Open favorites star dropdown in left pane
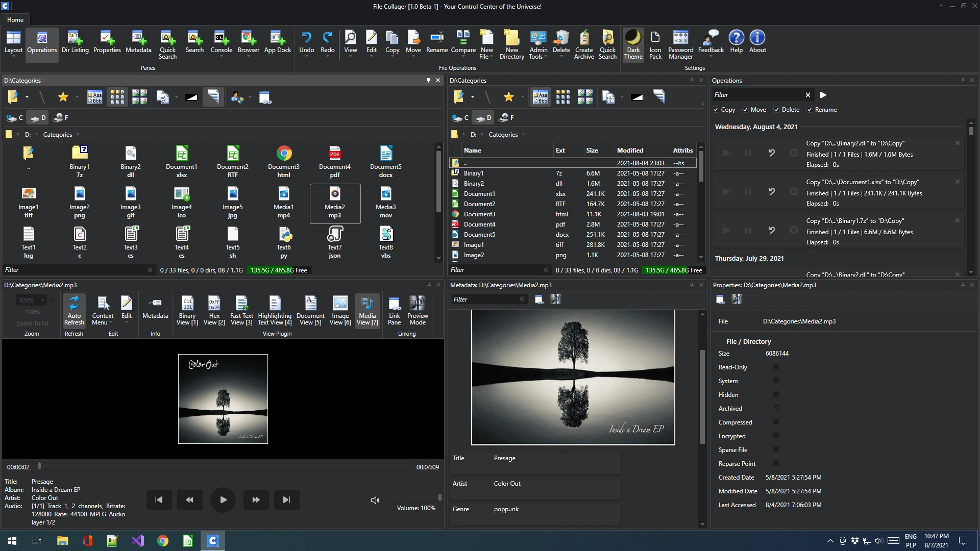 [x=77, y=97]
